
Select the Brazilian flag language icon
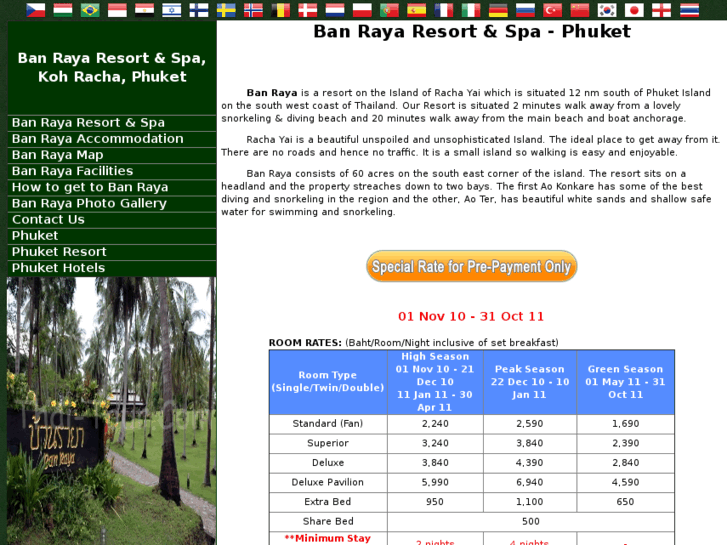[90, 10]
